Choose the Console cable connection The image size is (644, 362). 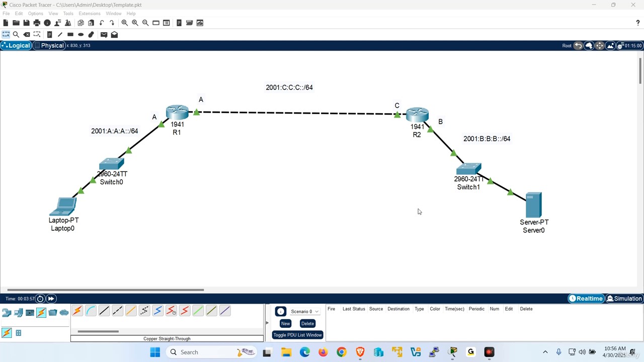click(x=91, y=311)
